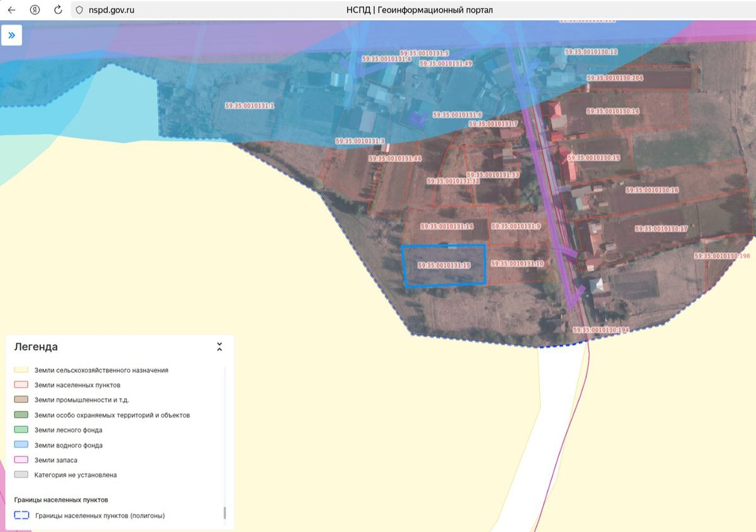Click parcel label 59:35:0010131:33
The height and width of the screenshot is (532, 756).
[493, 175]
